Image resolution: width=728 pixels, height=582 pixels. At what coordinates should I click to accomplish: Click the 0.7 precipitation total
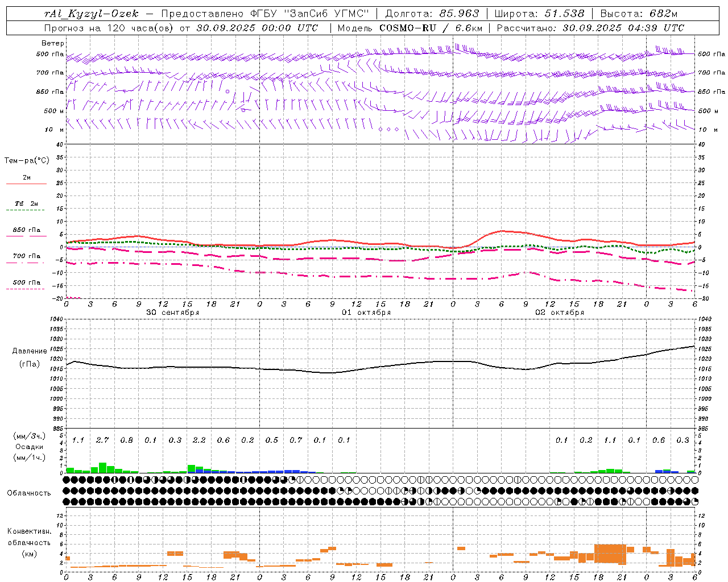point(296,440)
